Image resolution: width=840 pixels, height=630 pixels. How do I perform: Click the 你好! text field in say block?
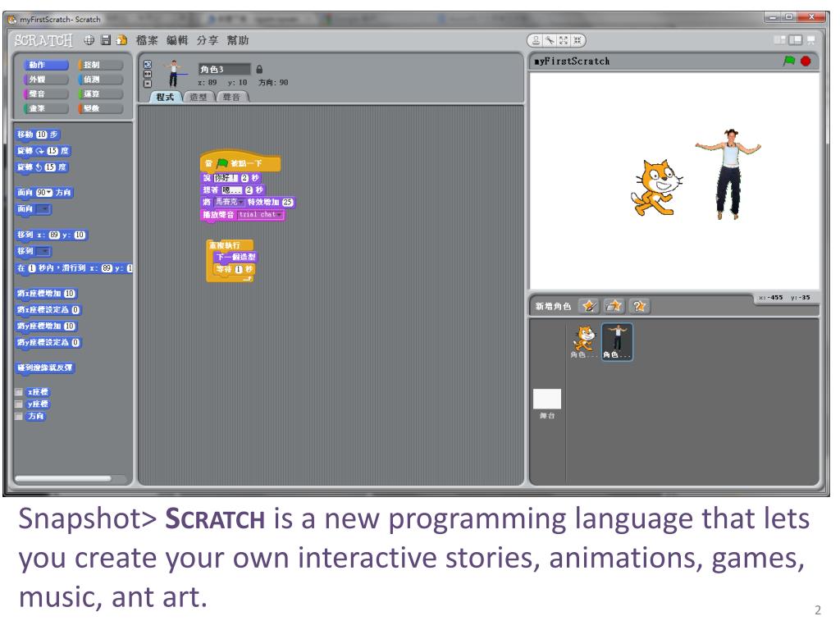click(226, 178)
